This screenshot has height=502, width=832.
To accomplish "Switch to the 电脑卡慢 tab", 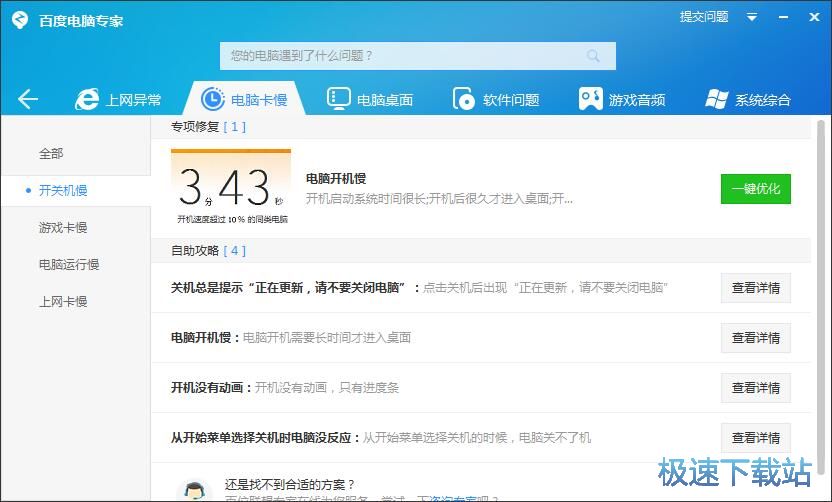I will pos(244,99).
